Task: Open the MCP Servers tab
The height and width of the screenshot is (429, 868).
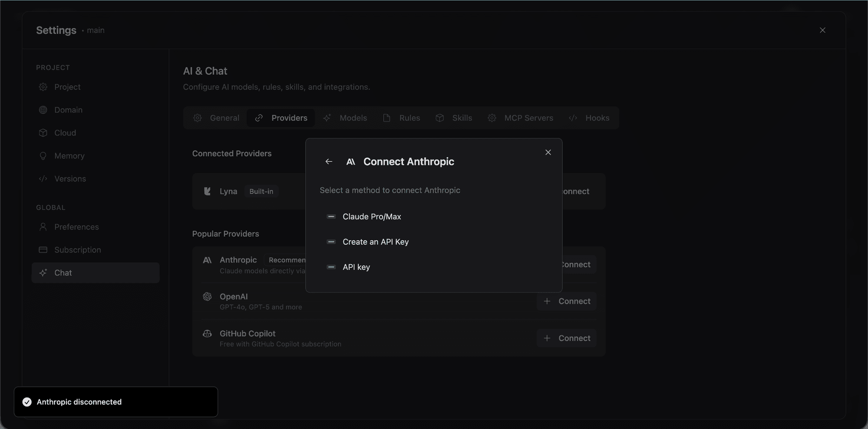Action: coord(521,118)
